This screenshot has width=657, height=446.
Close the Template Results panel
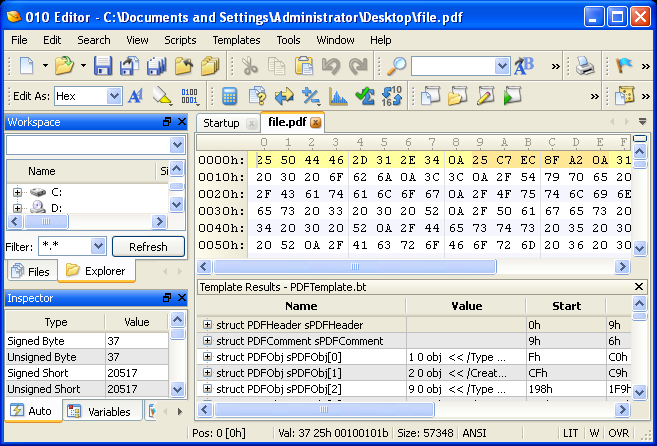pos(639,287)
